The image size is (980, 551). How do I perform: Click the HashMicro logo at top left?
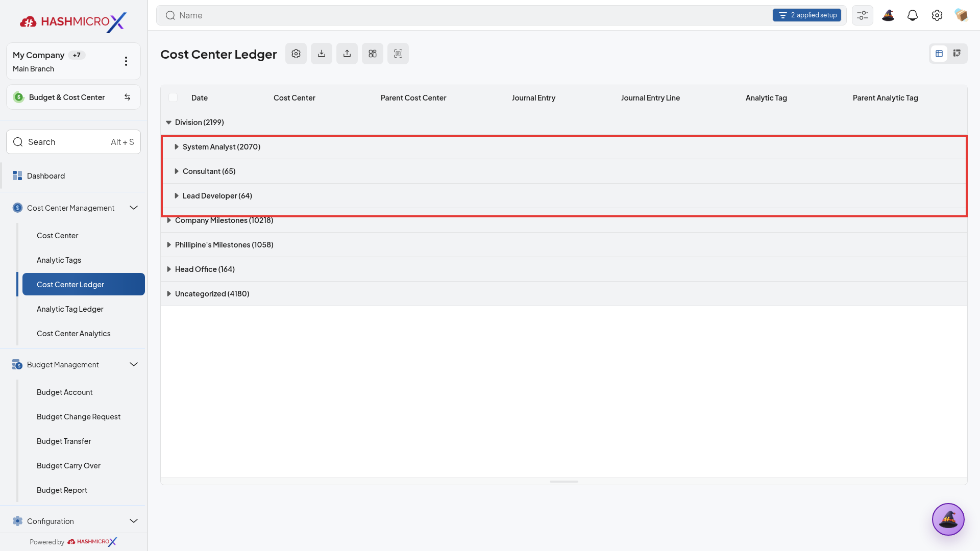(x=73, y=21)
